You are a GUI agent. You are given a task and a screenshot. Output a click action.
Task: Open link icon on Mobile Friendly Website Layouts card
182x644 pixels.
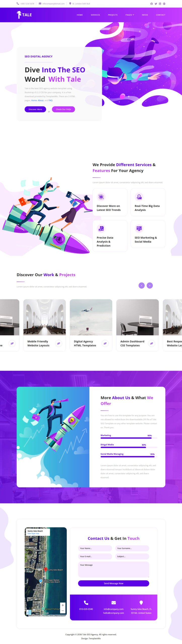click(x=59, y=343)
